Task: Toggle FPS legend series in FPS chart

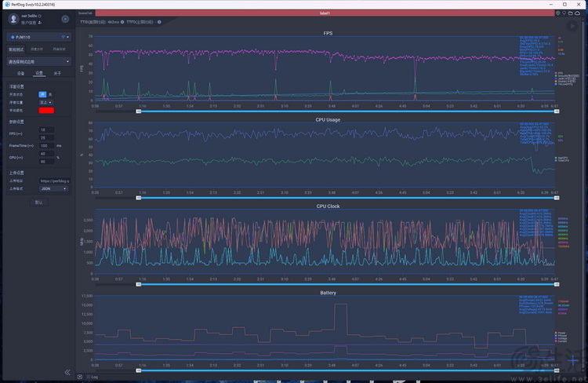Action: (559, 73)
